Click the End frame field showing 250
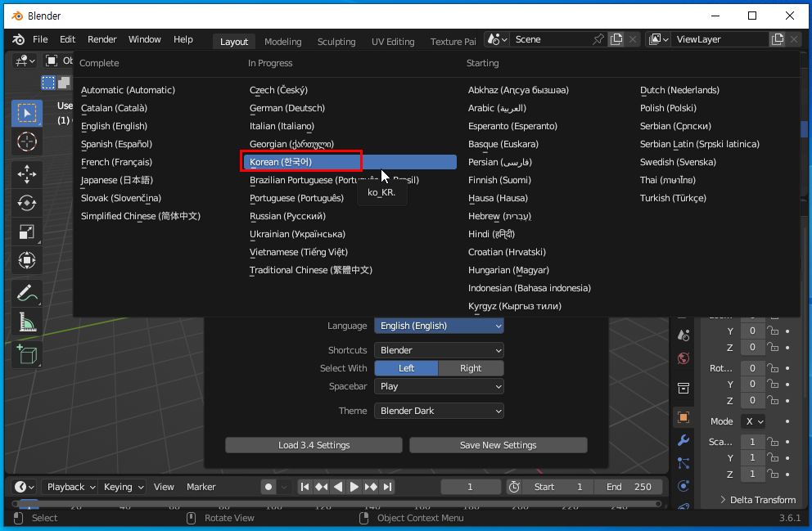The image size is (812, 531). pyautogui.click(x=629, y=487)
